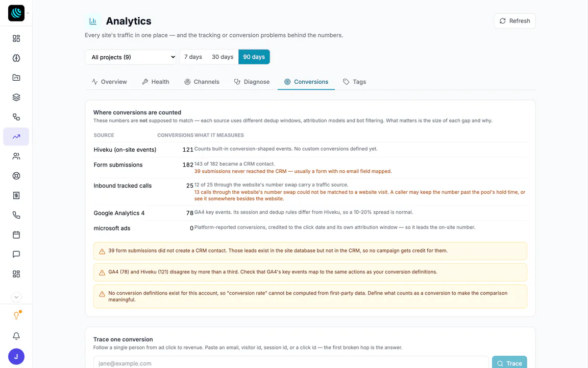Viewport: 588px width, 368px height.
Task: Click the Form submissions row label
Action: [x=118, y=165]
